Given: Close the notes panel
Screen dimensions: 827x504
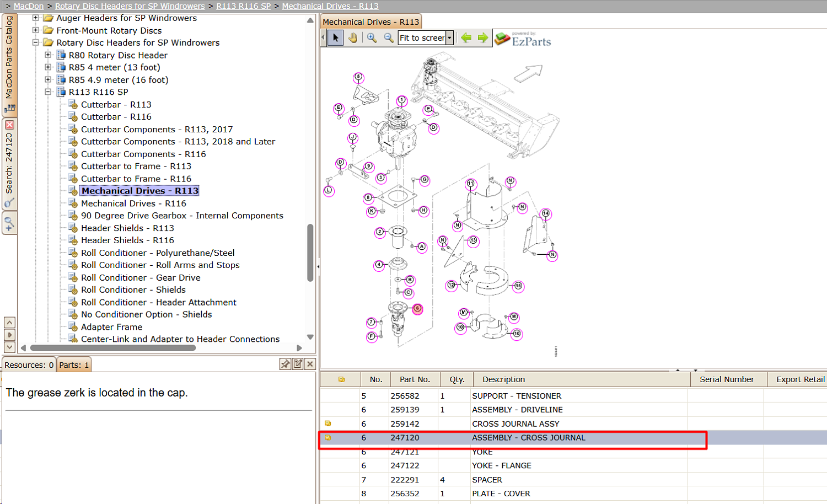Looking at the screenshot, I should (310, 364).
